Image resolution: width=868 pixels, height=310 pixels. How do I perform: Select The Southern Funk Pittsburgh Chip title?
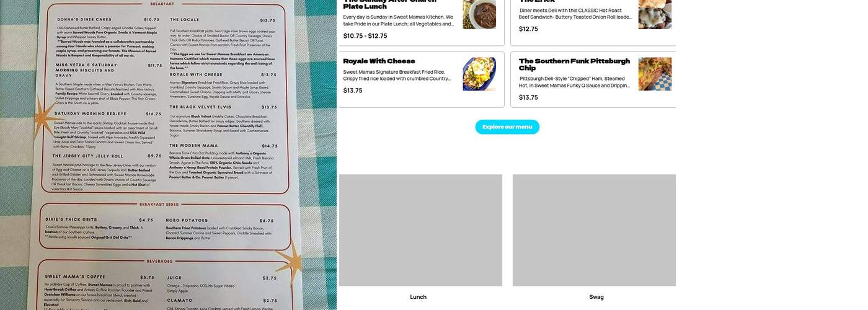[574, 64]
